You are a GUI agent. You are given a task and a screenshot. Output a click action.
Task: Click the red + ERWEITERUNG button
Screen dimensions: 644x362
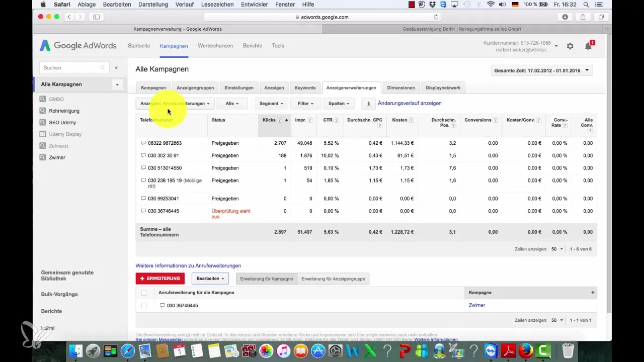pyautogui.click(x=160, y=279)
